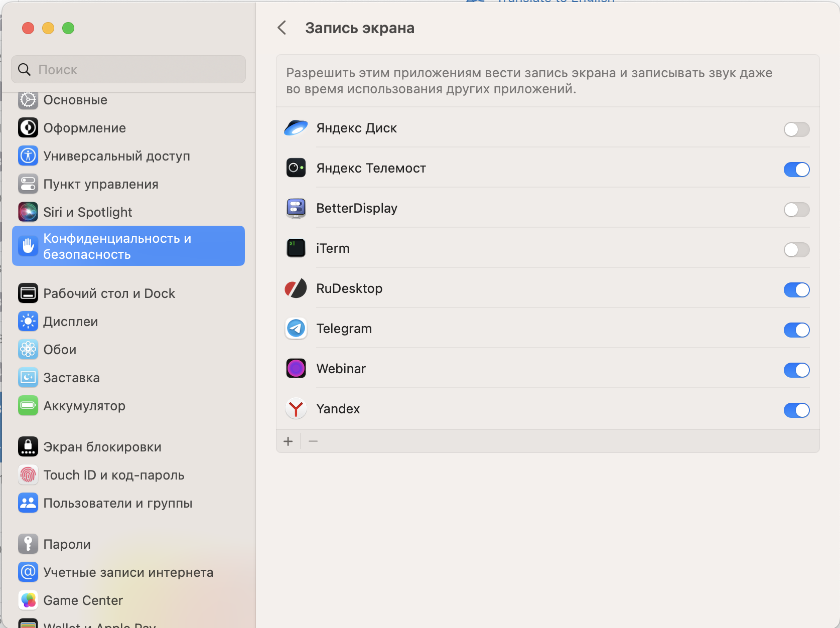Screen dimensions: 840x628
Task: Enable the BetterDisplay toggle
Action: click(x=796, y=210)
